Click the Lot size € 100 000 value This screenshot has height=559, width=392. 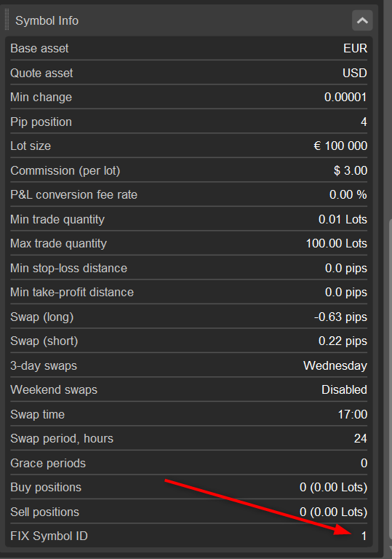[340, 146]
